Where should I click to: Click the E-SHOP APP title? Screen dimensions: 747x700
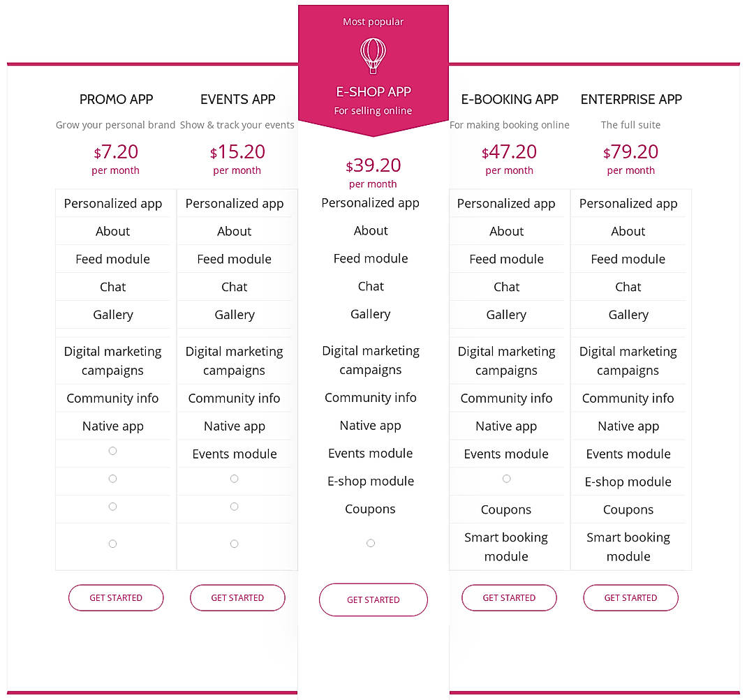[373, 91]
